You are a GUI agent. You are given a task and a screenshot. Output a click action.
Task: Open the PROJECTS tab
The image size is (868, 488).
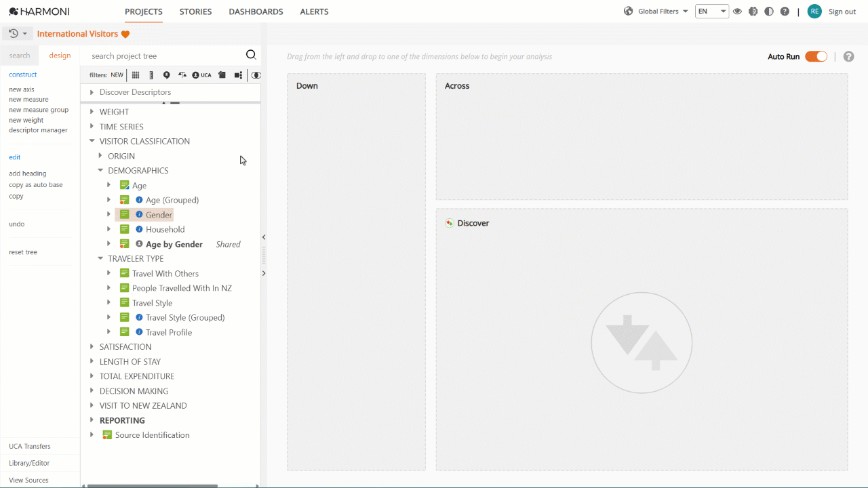(x=144, y=12)
